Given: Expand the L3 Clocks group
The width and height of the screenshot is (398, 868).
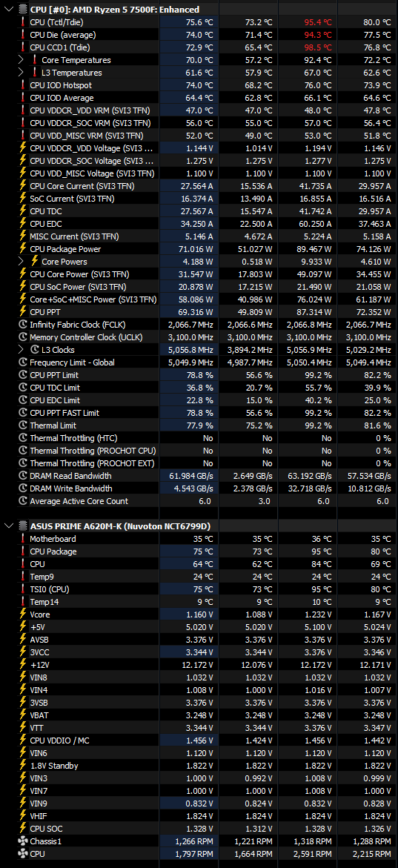Looking at the screenshot, I should coord(21,350).
